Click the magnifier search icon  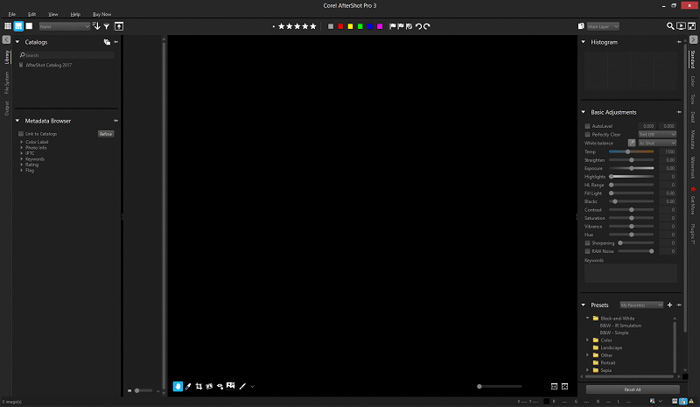(x=670, y=26)
